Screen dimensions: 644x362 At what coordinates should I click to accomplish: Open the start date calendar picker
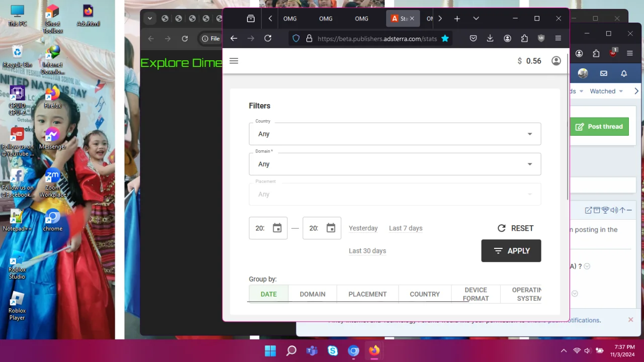277,228
